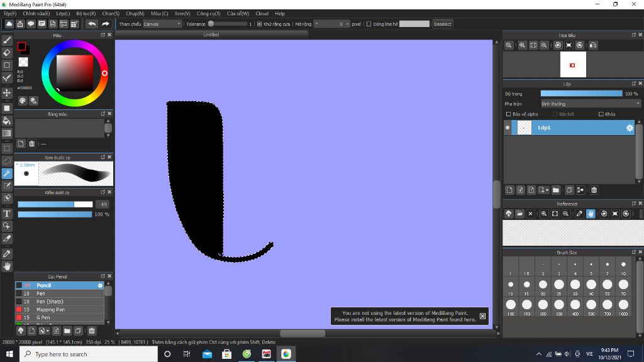Image resolution: width=644 pixels, height=362 pixels.
Task: Select transparent color swatch
Action: click(x=23, y=62)
